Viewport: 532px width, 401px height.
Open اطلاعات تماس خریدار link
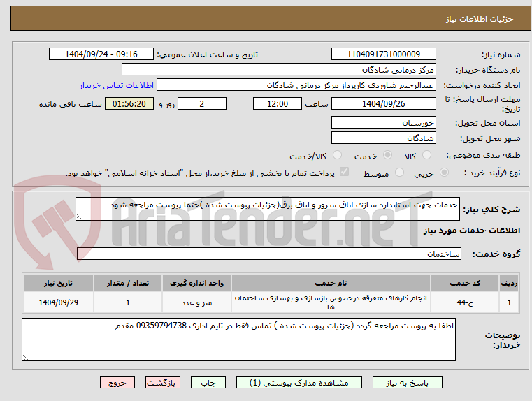tap(117, 85)
